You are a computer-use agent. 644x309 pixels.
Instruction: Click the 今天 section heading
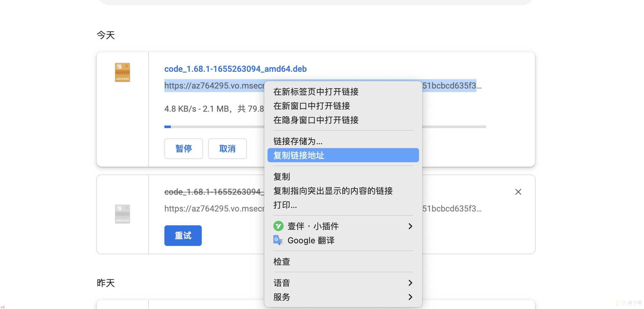(x=106, y=35)
